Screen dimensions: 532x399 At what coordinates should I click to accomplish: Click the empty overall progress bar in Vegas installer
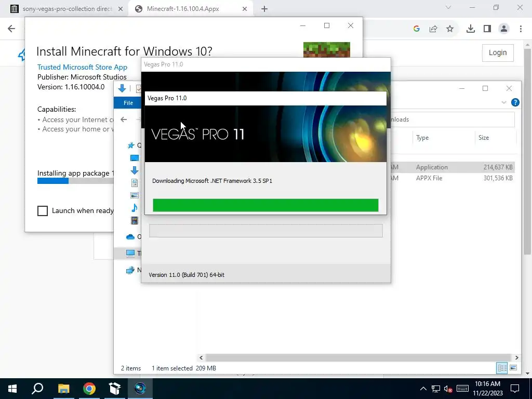click(x=266, y=231)
